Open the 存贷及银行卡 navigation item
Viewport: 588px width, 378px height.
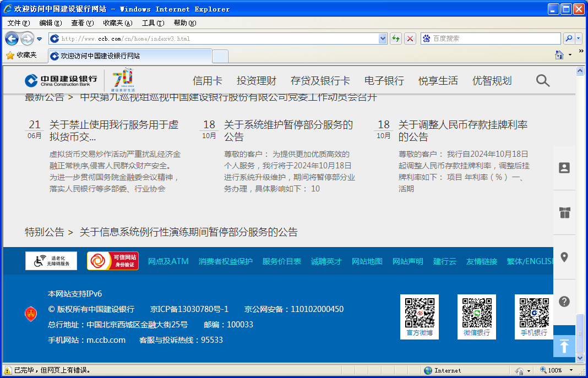320,80
